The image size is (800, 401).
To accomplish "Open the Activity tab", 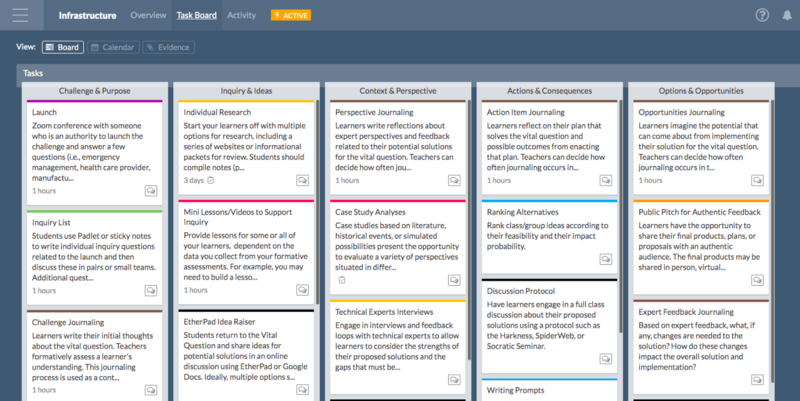I will (x=241, y=15).
